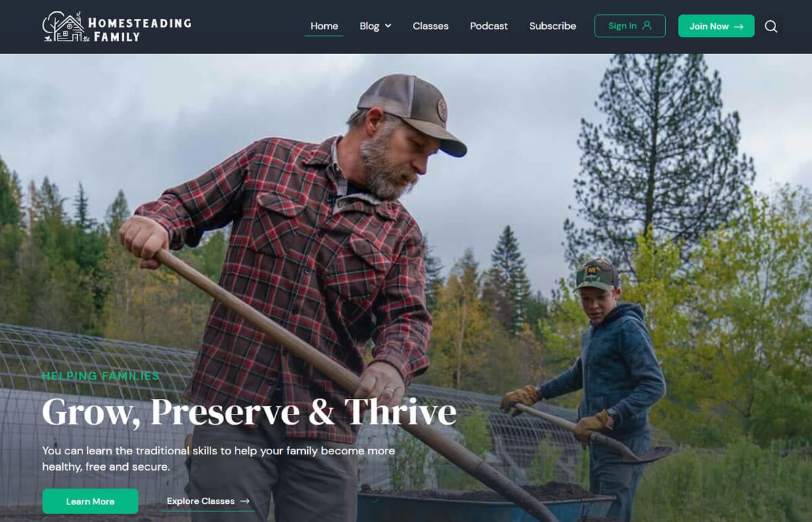Go to the Home menu item
812x522 pixels.
click(324, 26)
